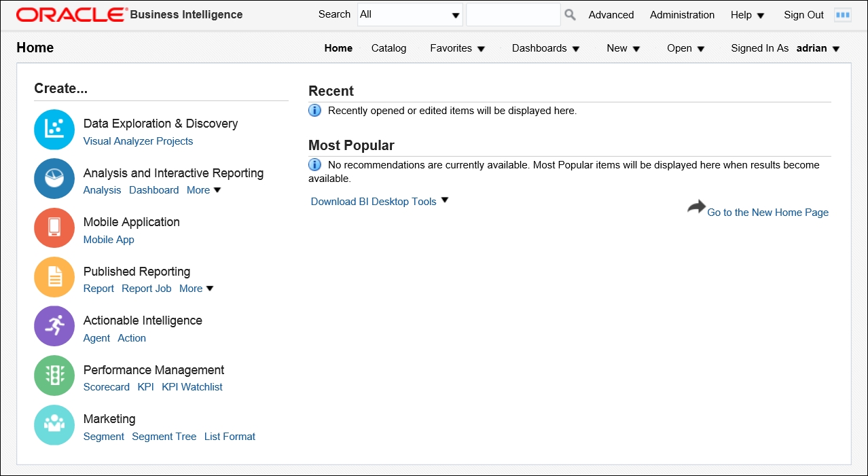This screenshot has width=868, height=476.
Task: Go to the New Home Page link
Action: coord(768,213)
